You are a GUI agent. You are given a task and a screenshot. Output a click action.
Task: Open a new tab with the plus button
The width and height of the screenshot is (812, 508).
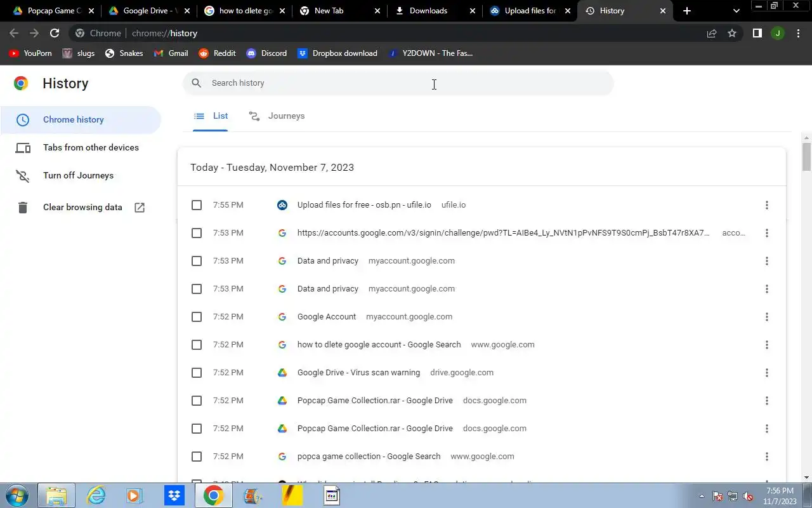pyautogui.click(x=687, y=11)
